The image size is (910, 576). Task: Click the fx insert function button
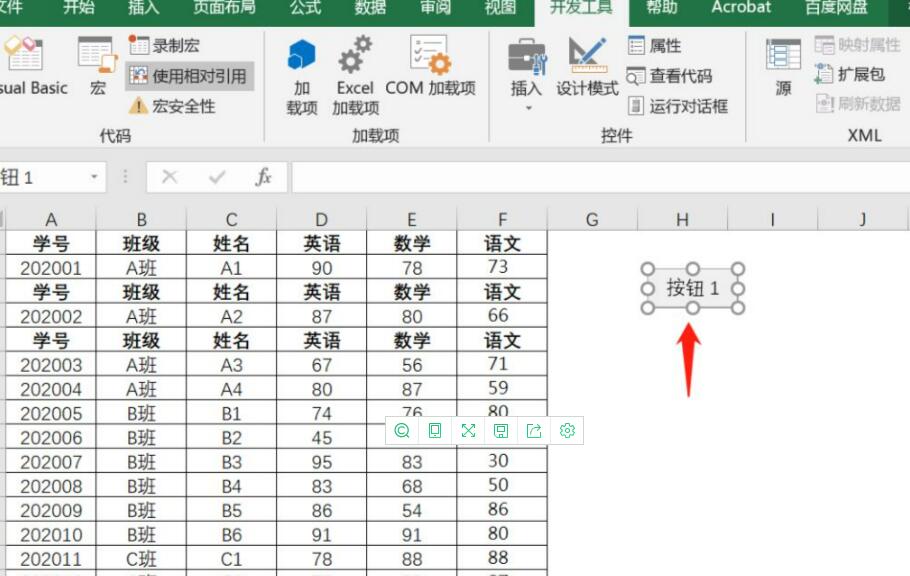[x=263, y=177]
